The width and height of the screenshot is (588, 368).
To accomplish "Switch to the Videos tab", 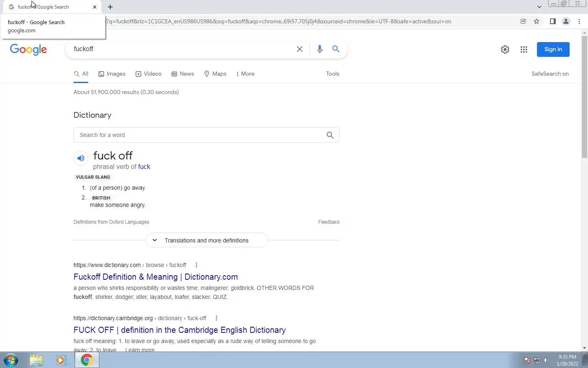I will [149, 74].
